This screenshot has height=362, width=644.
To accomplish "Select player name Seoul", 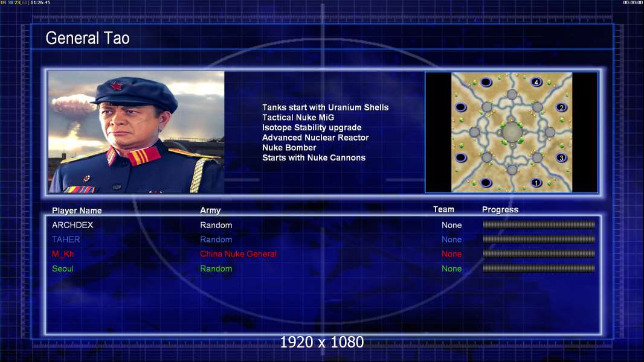I will pos(63,269).
